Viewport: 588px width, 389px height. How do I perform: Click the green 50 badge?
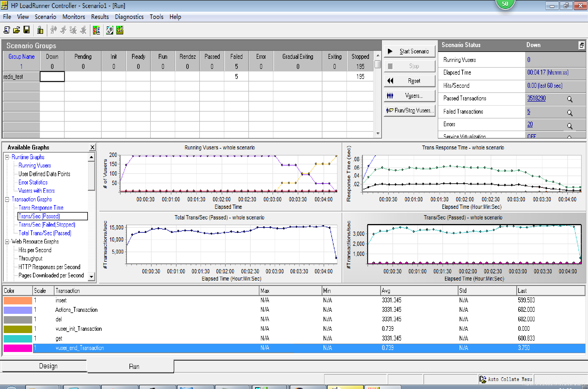click(x=505, y=4)
